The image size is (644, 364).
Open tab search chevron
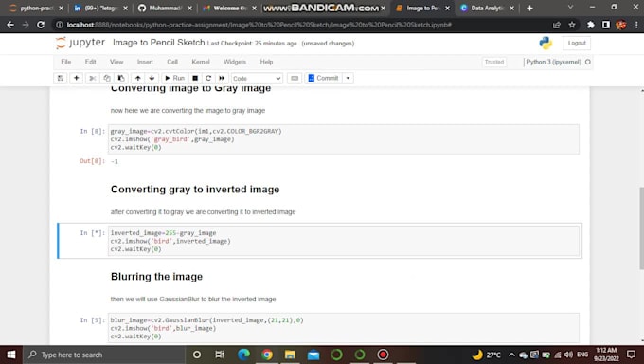pyautogui.click(x=570, y=8)
